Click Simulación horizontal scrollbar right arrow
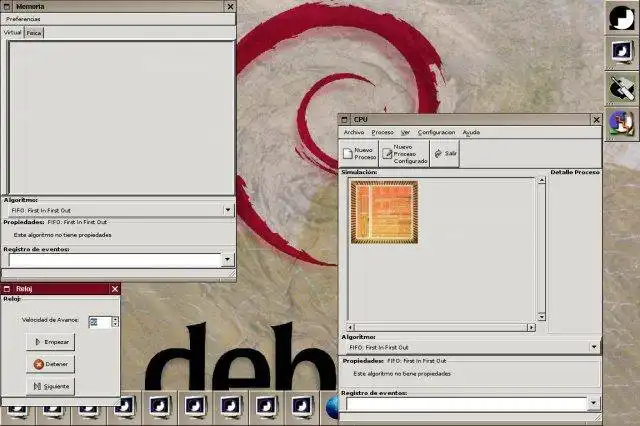The height and width of the screenshot is (426, 640). pos(531,327)
